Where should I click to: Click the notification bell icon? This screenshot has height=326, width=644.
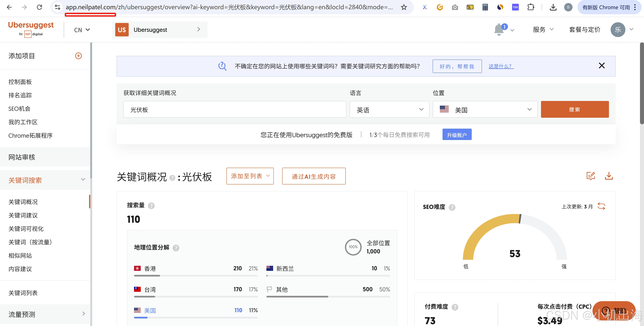coord(499,30)
